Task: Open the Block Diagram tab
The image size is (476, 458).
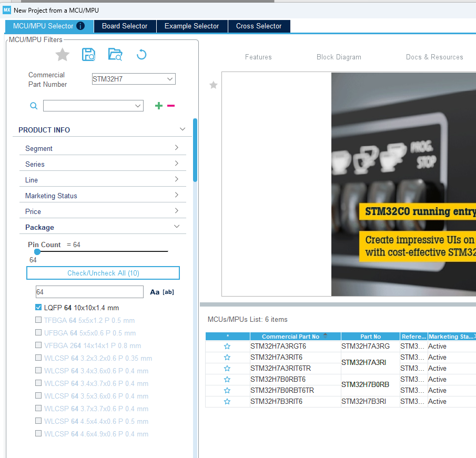Action: (x=339, y=57)
